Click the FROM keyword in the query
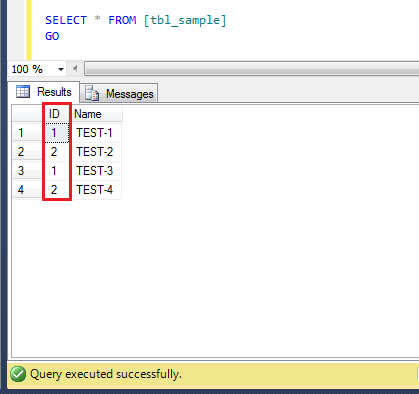This screenshot has width=419, height=394. 122,20
